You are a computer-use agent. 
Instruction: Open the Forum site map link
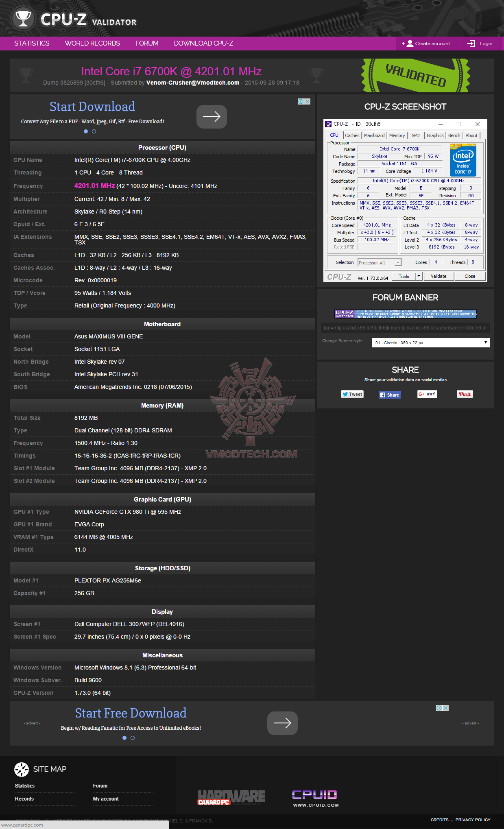pos(100,786)
